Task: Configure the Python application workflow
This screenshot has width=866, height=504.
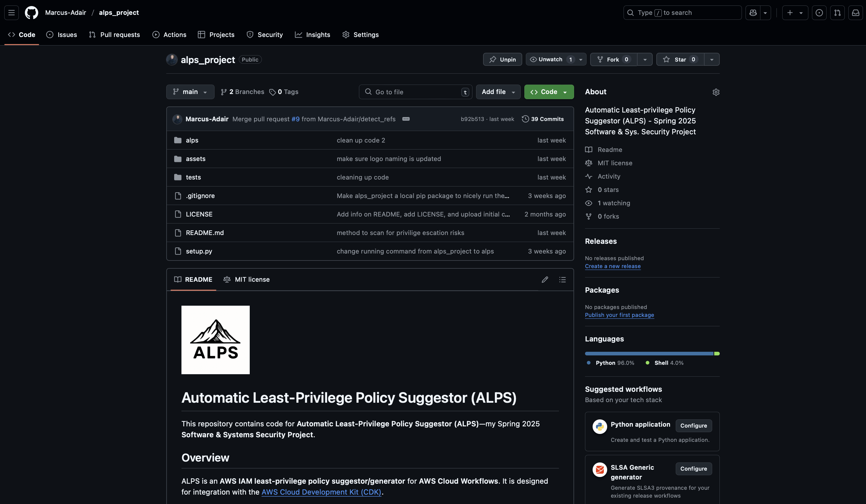Action: click(693, 426)
